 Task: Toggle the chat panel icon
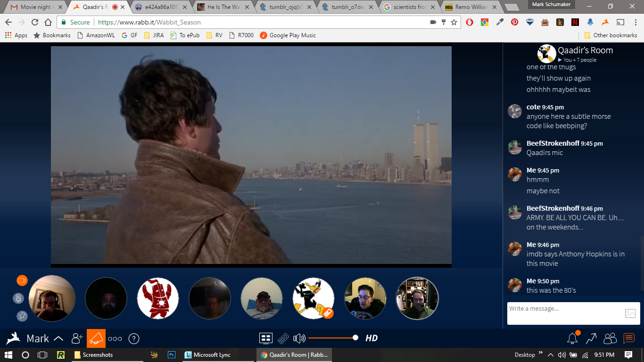click(629, 338)
